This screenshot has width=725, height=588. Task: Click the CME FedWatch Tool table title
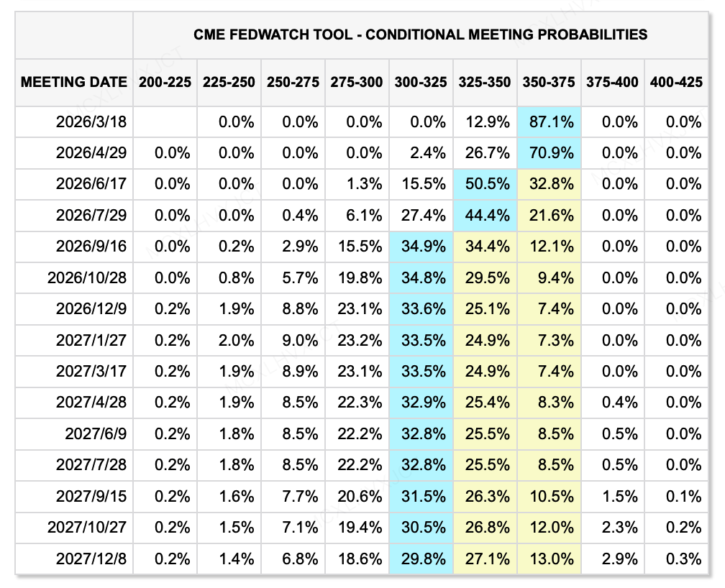[x=420, y=35]
